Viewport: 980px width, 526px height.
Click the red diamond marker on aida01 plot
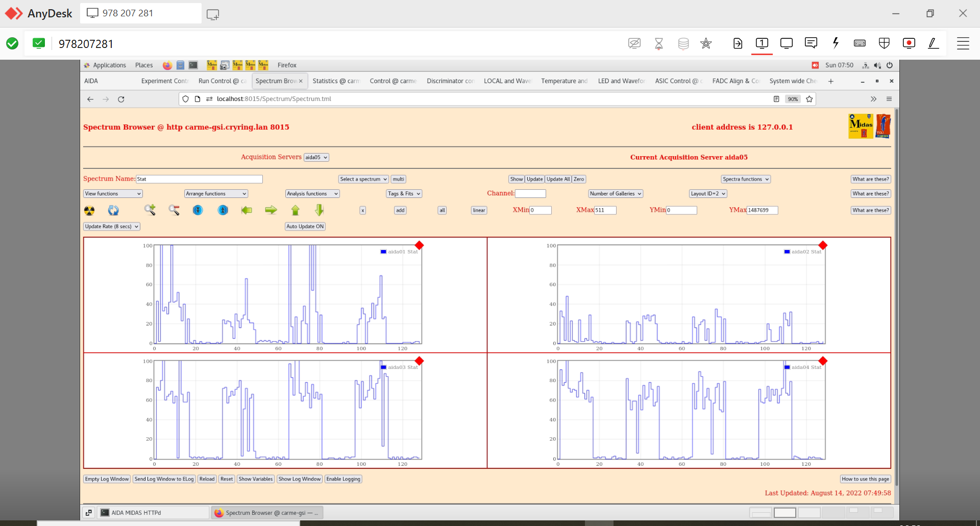419,245
